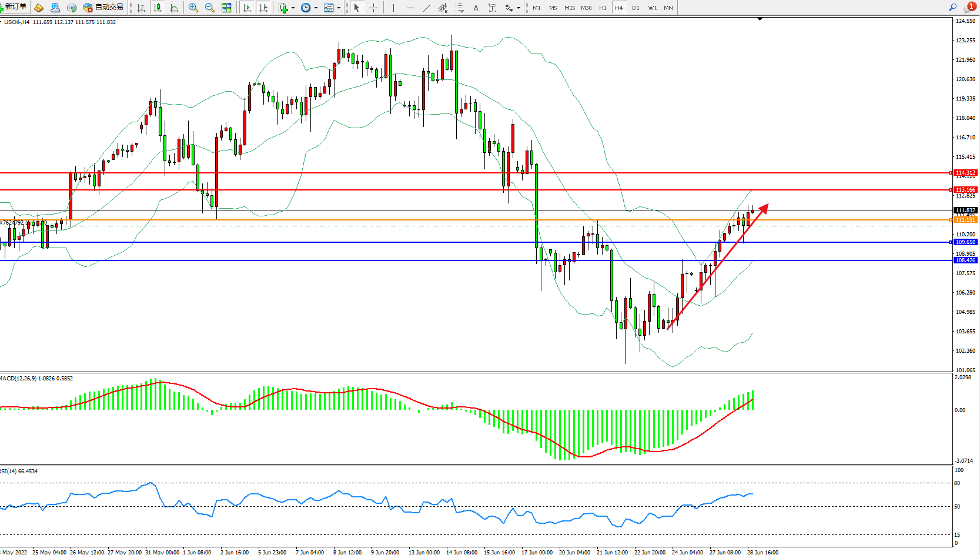Pick the trendline drawing tool

click(427, 8)
